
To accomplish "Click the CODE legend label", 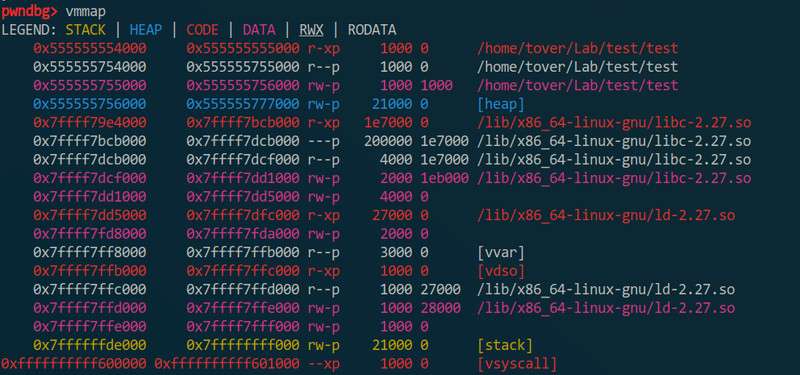I will tap(203, 30).
